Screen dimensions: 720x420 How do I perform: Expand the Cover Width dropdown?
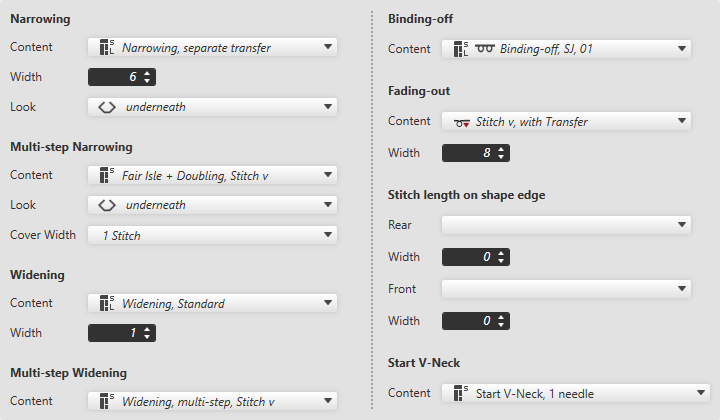[x=329, y=235]
